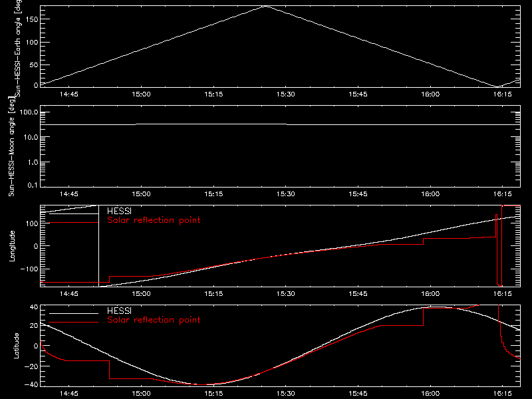This screenshot has height=399, width=532.
Task: Select 'HESSI' legend text in Latitude plot
Action: pos(119,311)
